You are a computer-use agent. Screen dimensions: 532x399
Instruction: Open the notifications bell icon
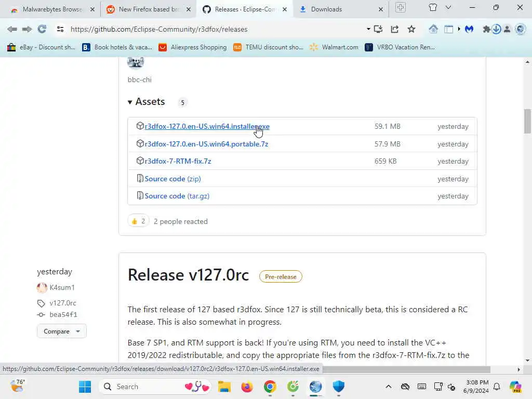pos(497,387)
